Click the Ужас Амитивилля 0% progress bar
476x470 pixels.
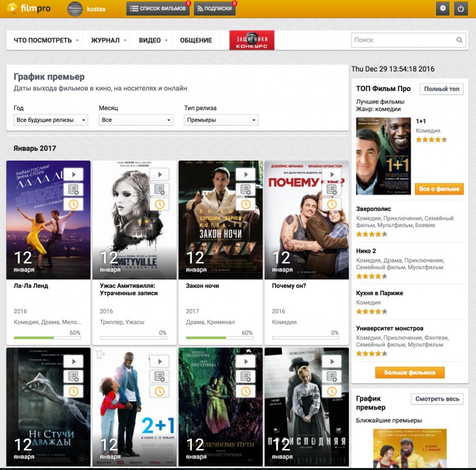pyautogui.click(x=133, y=337)
